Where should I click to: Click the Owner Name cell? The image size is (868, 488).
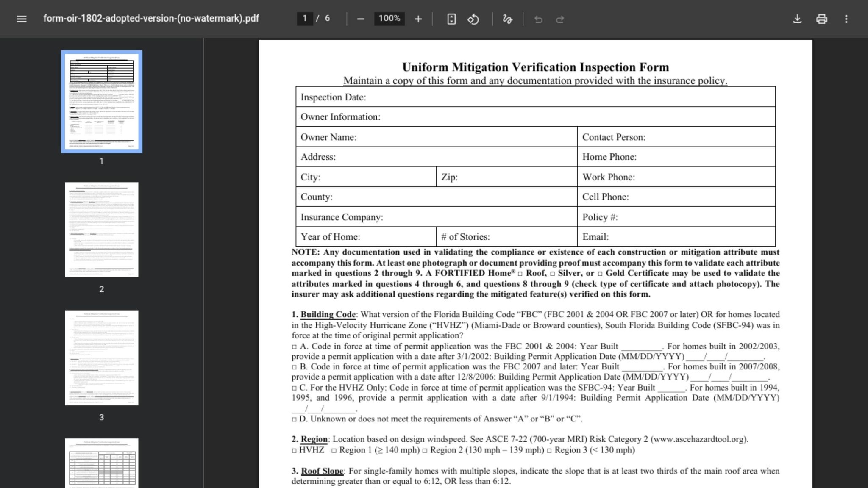437,137
